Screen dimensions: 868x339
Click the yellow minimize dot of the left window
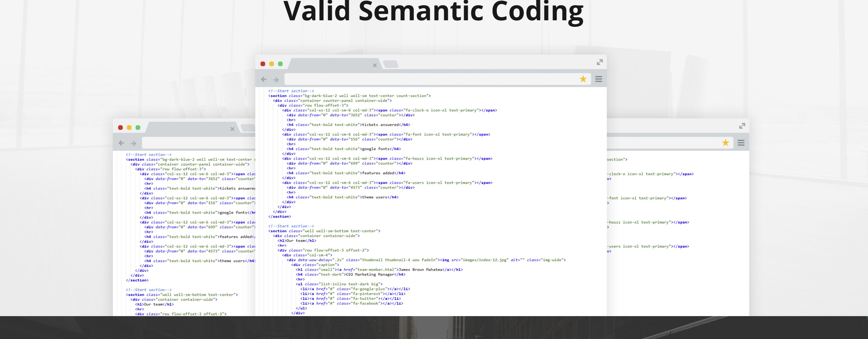(129, 128)
